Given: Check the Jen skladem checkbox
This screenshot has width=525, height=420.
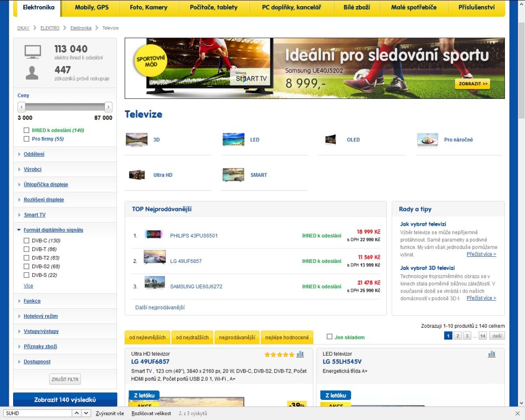Looking at the screenshot, I should (x=330, y=337).
